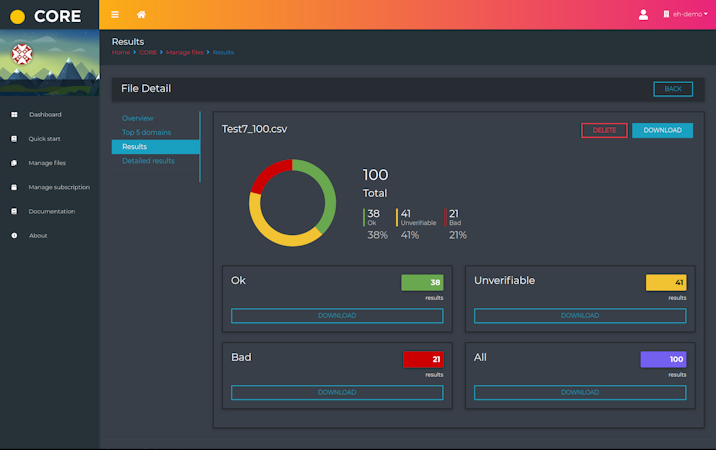The image size is (716, 450).
Task: Open Manage files menu entry
Action: 47,163
